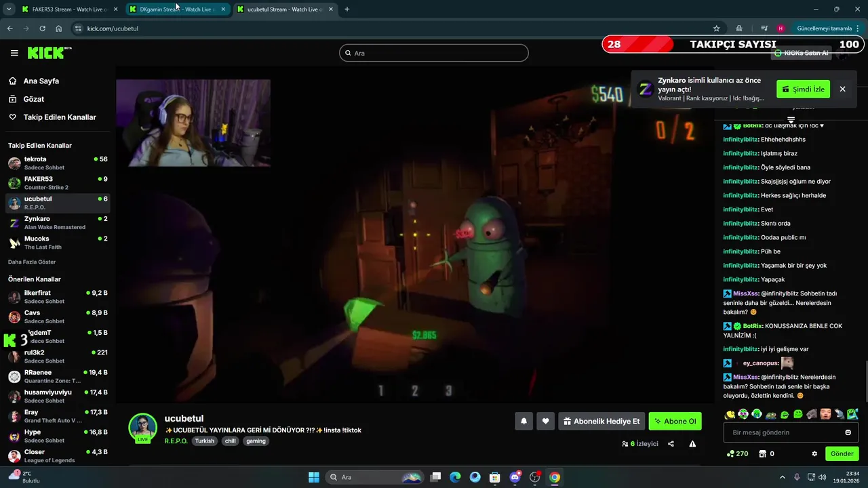Click the chill tag

click(231, 441)
